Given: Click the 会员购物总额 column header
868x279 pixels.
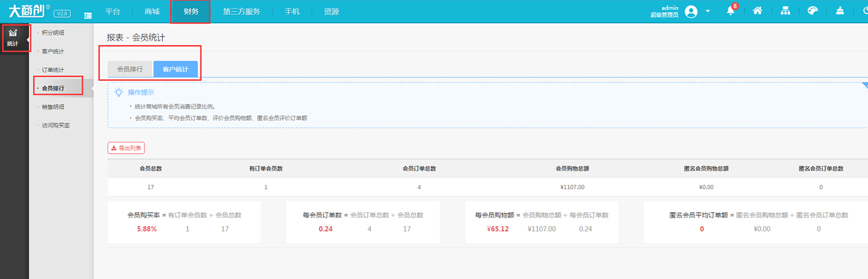Looking at the screenshot, I should click(572, 168).
